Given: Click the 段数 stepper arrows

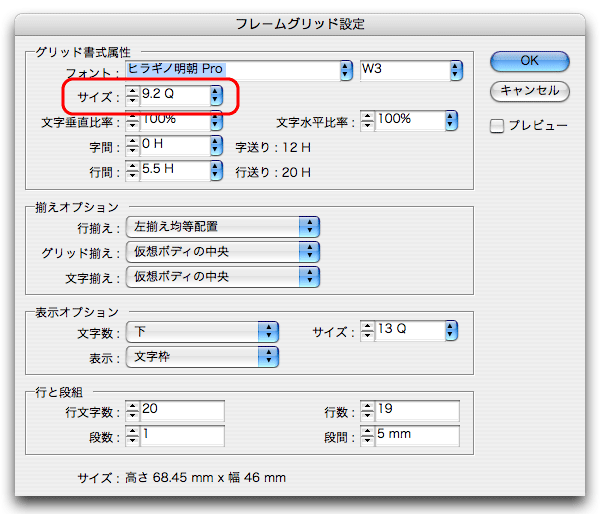Looking at the screenshot, I should click(132, 436).
